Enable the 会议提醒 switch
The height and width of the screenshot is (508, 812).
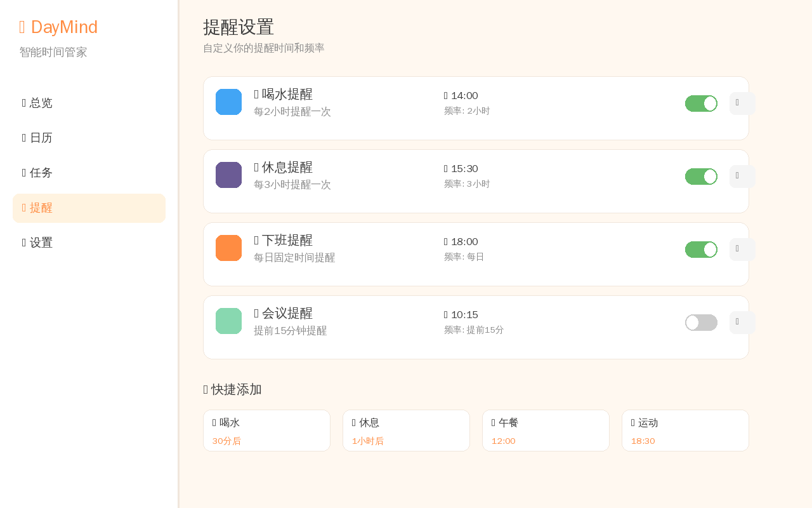click(x=701, y=323)
